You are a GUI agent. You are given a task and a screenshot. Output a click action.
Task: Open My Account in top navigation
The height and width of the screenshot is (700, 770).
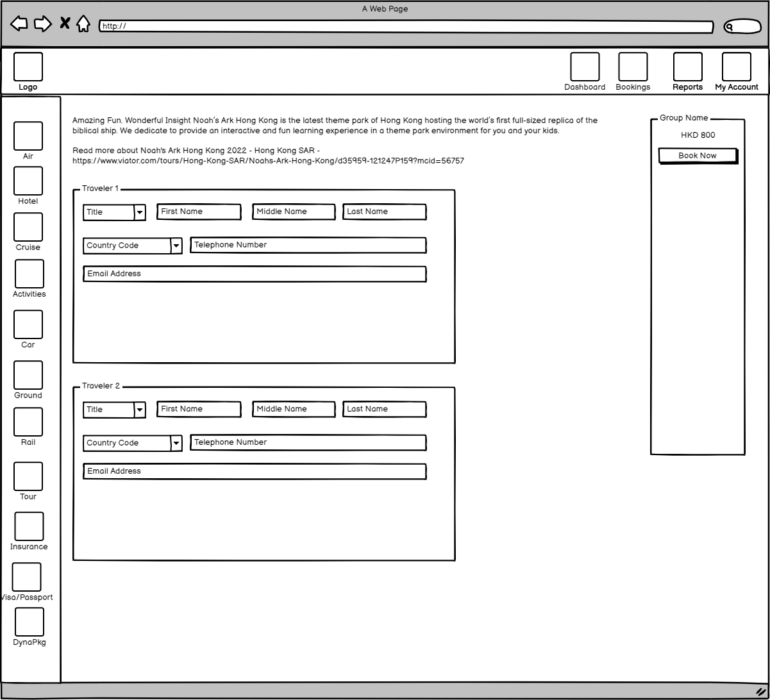(x=736, y=68)
